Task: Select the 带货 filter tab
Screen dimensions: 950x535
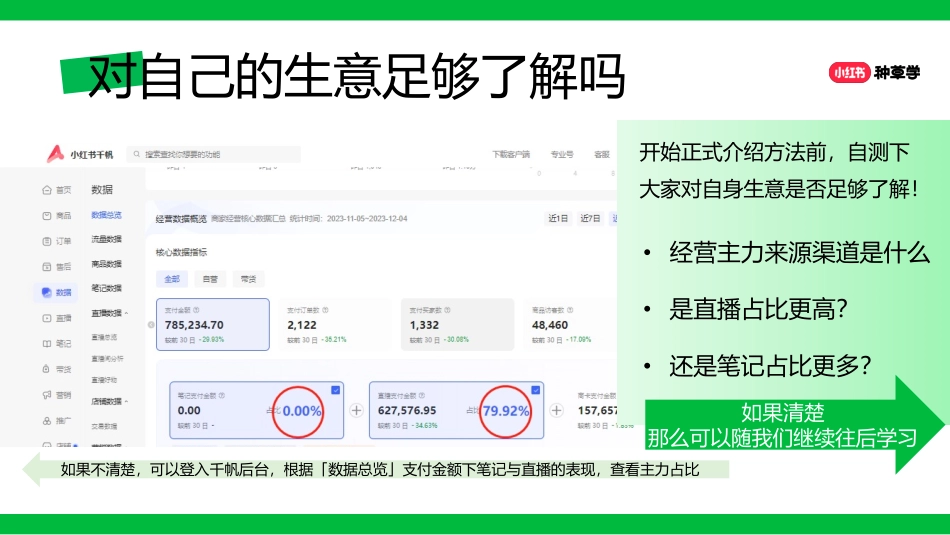Action: pyautogui.click(x=248, y=279)
